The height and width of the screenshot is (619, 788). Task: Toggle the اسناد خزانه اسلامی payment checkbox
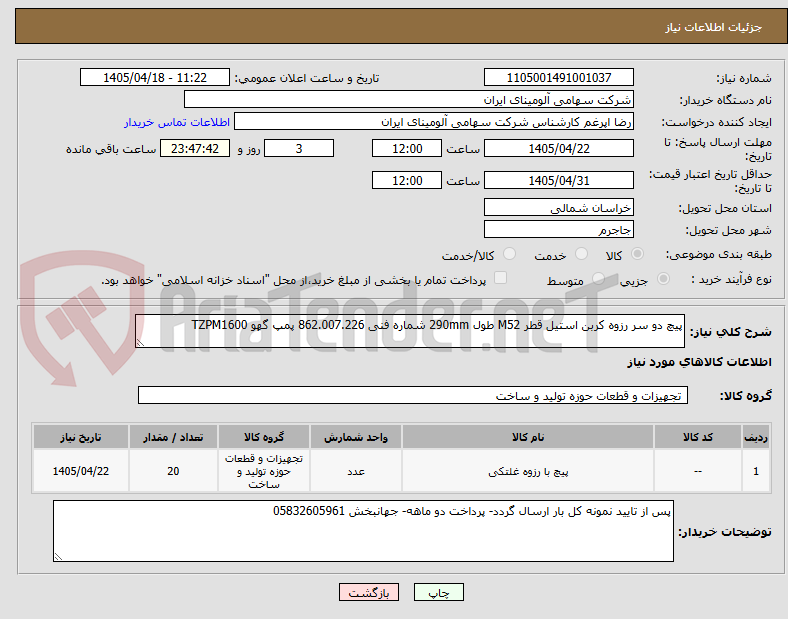[501, 278]
